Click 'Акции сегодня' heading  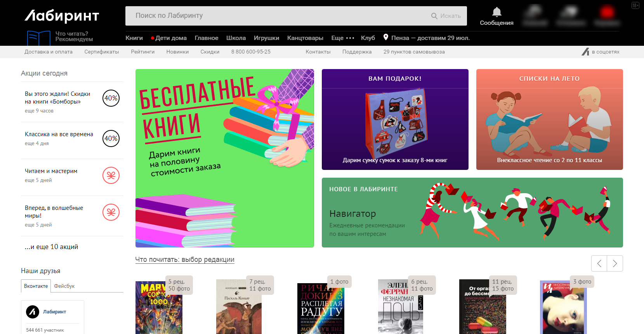[x=44, y=73]
